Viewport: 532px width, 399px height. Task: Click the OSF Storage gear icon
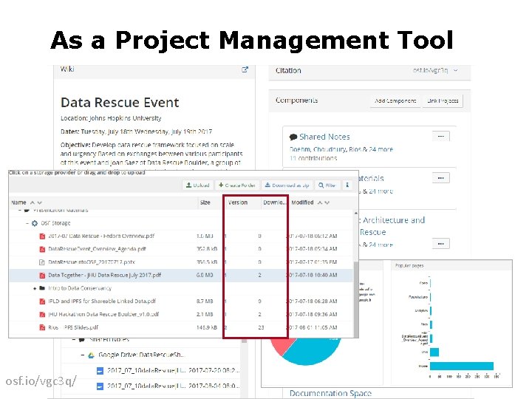pyautogui.click(x=34, y=223)
